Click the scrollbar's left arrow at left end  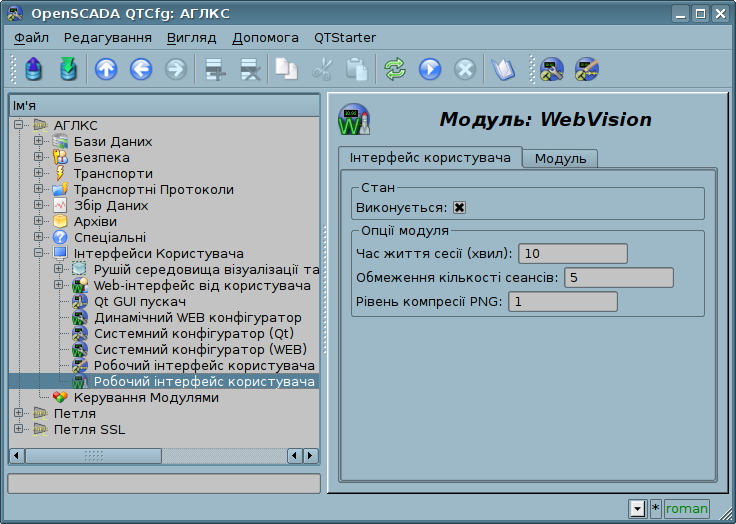[17, 455]
